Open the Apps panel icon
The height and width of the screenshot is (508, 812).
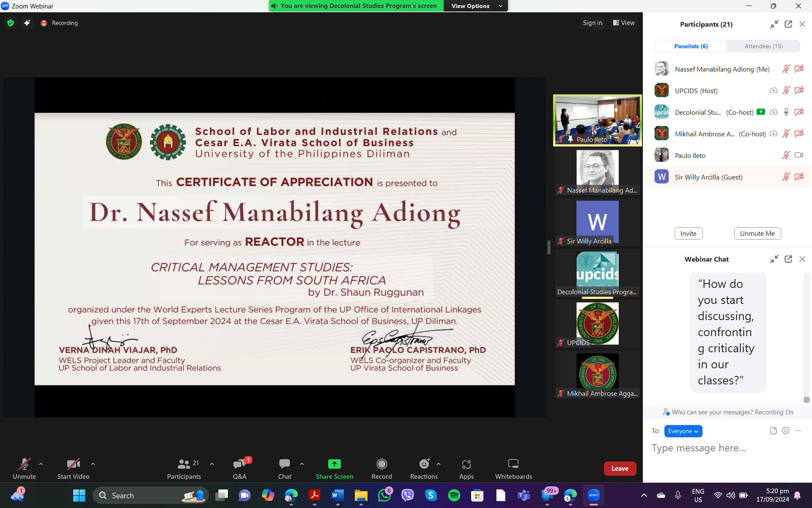pyautogui.click(x=466, y=464)
